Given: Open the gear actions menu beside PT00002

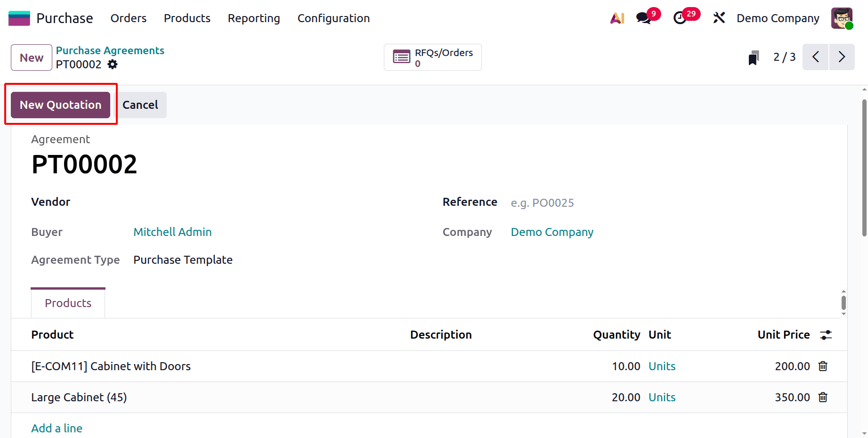Looking at the screenshot, I should pyautogui.click(x=113, y=65).
